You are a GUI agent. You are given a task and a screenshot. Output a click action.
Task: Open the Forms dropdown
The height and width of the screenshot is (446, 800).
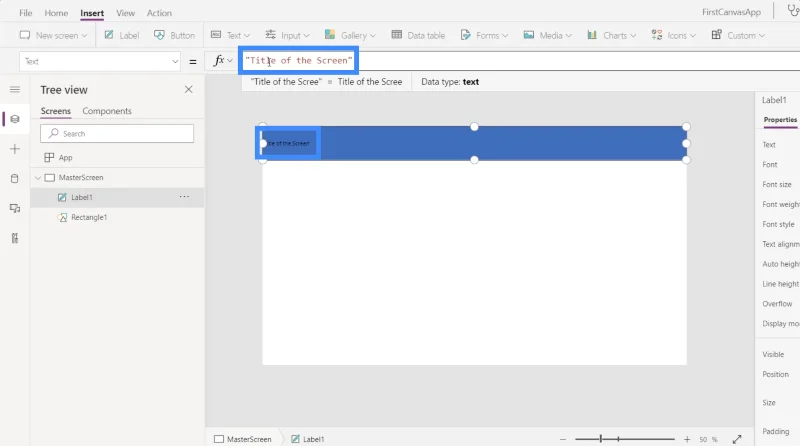point(484,35)
